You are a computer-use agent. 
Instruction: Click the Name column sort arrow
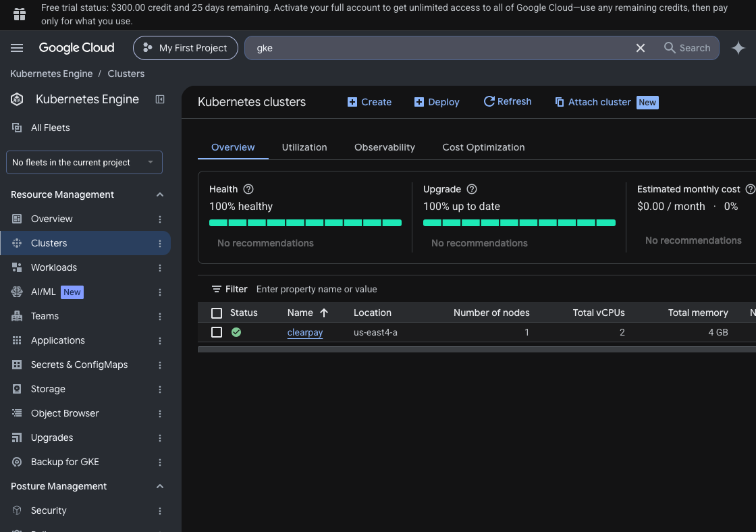pyautogui.click(x=324, y=313)
